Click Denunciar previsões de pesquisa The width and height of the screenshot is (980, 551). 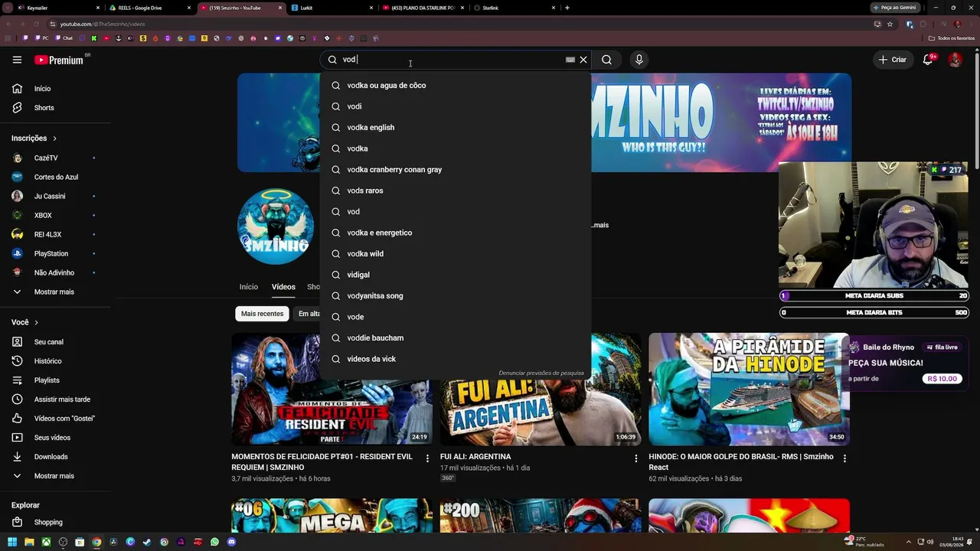pos(541,373)
